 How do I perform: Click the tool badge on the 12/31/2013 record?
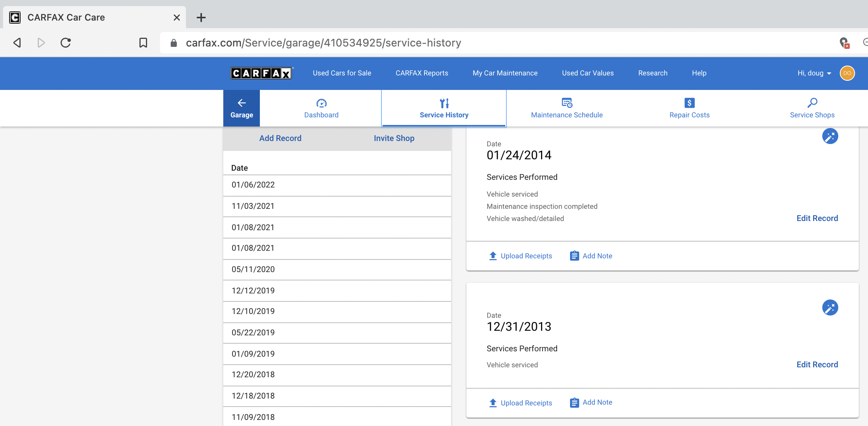[830, 308]
